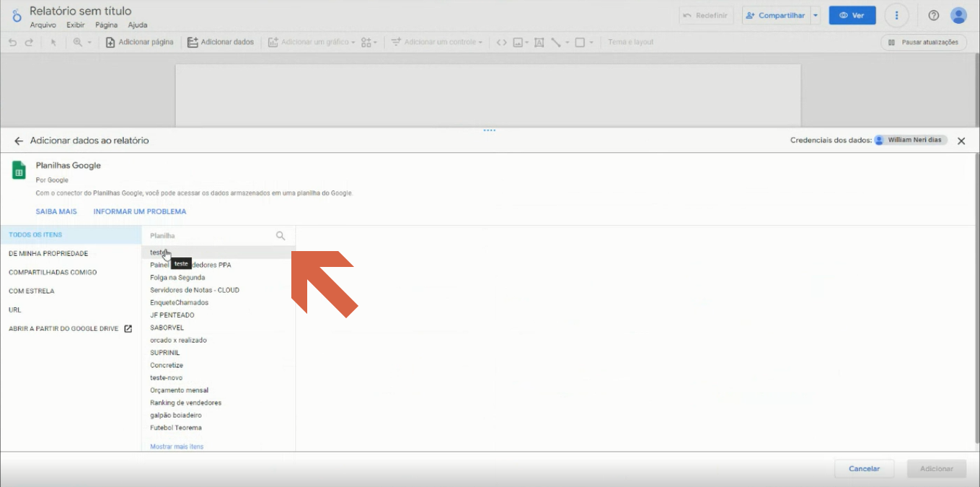Click the Planilhas Google connector icon
The width and height of the screenshot is (980, 487).
click(19, 170)
